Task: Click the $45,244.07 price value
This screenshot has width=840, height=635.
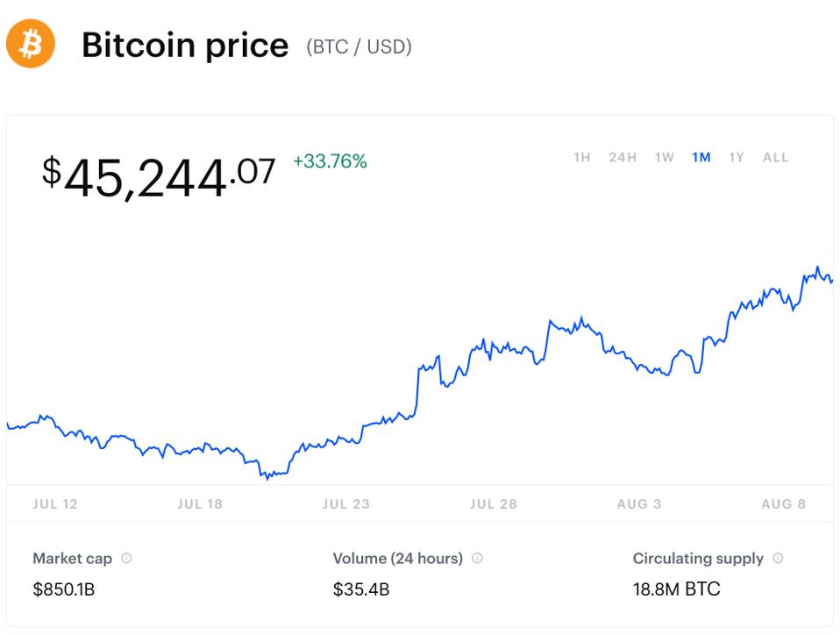Action: point(159,177)
